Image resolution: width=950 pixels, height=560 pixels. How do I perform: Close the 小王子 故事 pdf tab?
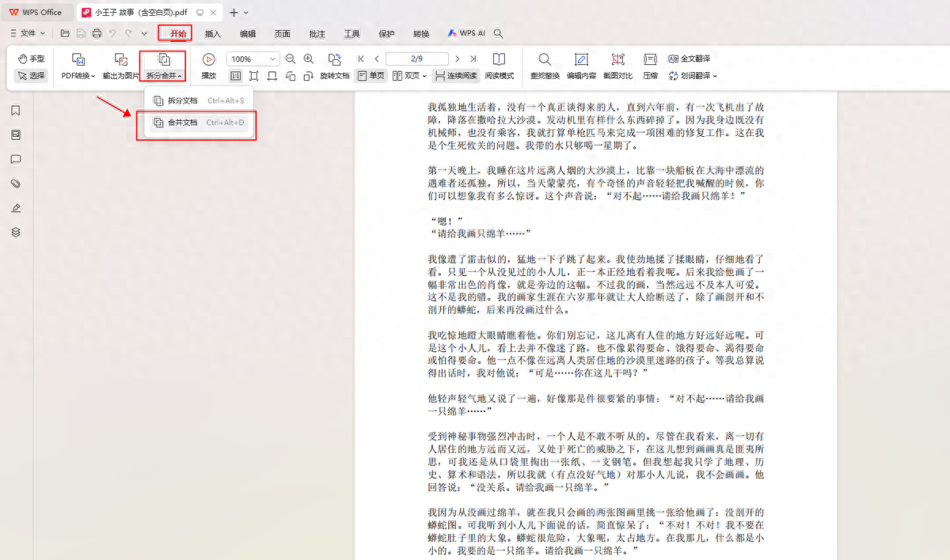pyautogui.click(x=215, y=12)
